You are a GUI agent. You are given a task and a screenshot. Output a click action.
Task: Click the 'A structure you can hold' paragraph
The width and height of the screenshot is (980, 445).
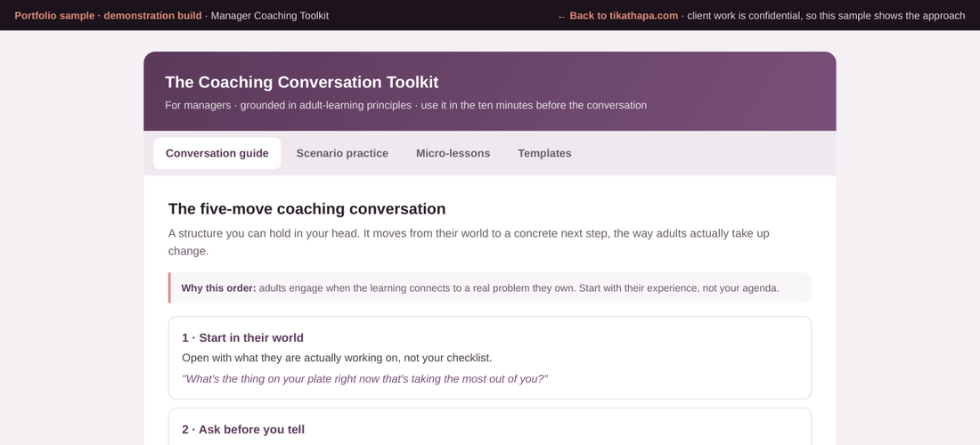[x=469, y=242]
